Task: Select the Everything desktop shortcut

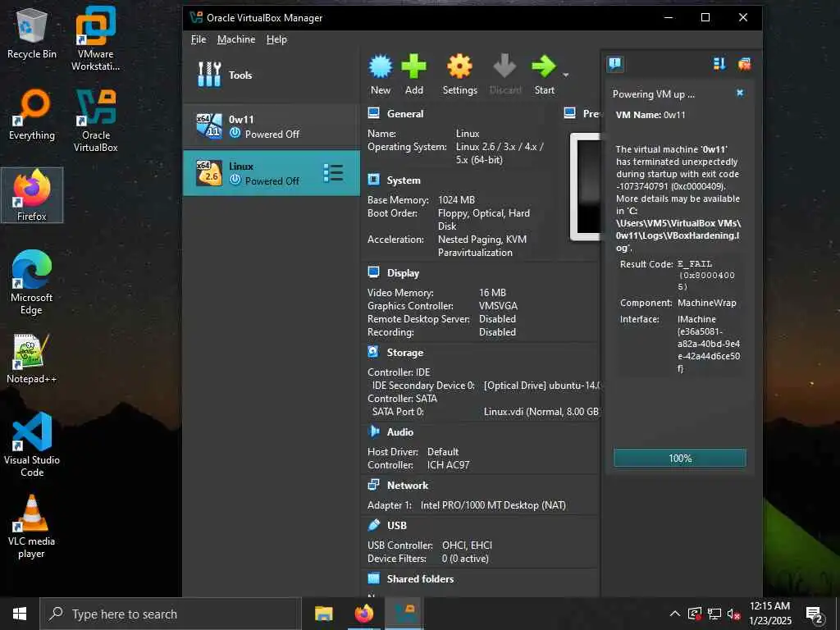Action: coord(32,114)
